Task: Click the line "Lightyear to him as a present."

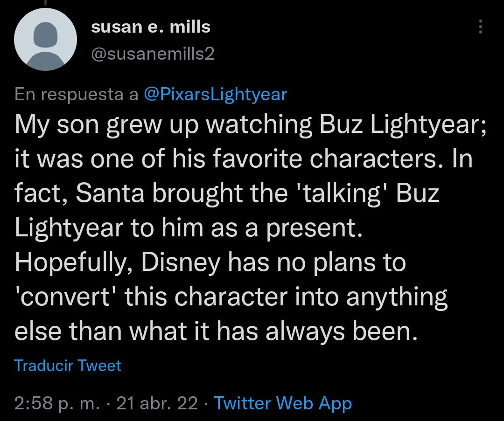Action: tap(189, 228)
